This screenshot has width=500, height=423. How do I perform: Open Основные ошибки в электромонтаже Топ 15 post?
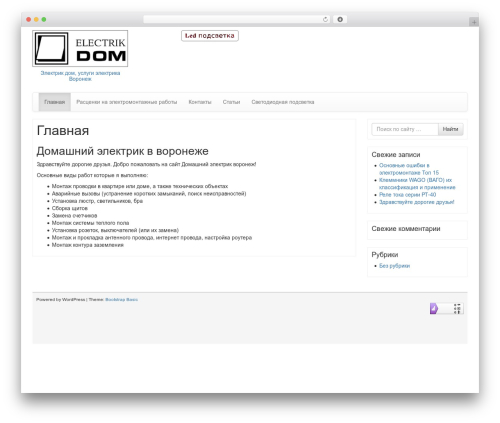point(409,169)
